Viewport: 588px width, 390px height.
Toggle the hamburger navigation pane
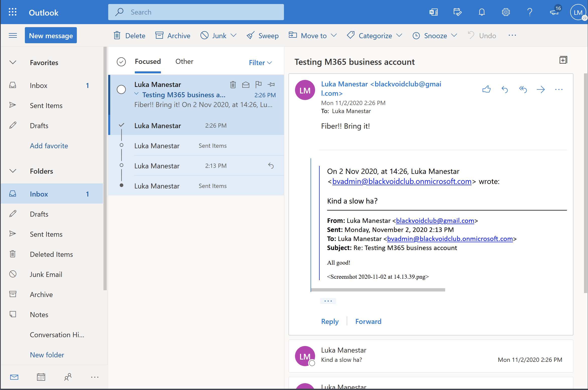pyautogui.click(x=13, y=36)
